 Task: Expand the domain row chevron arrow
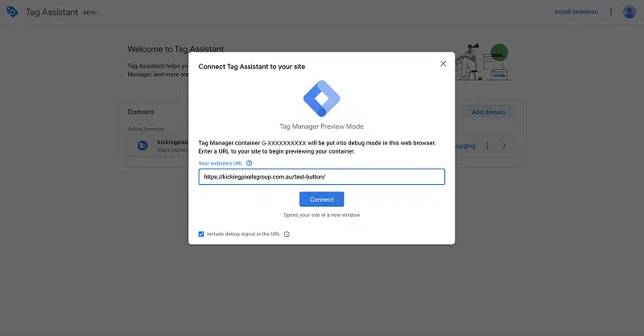(504, 145)
